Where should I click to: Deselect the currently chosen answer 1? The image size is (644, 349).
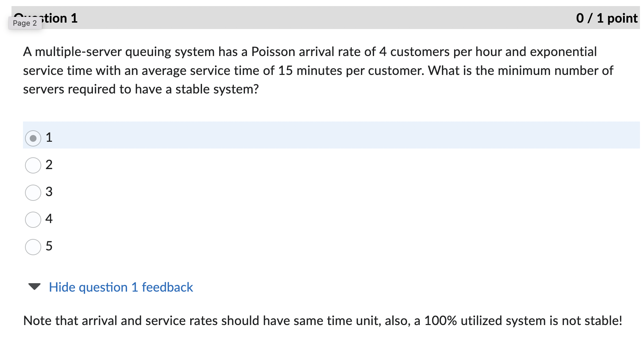click(33, 138)
